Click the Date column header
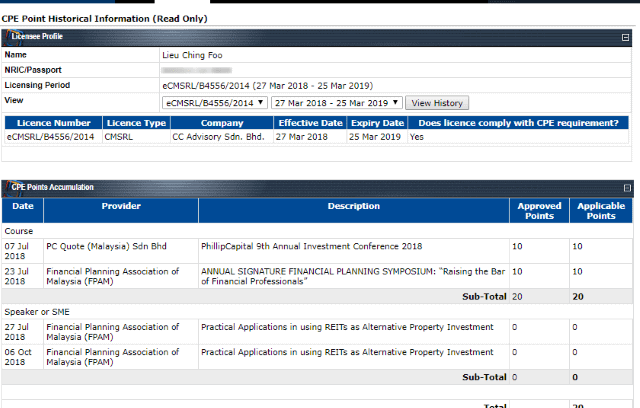This screenshot has height=408, width=640. 23,211
